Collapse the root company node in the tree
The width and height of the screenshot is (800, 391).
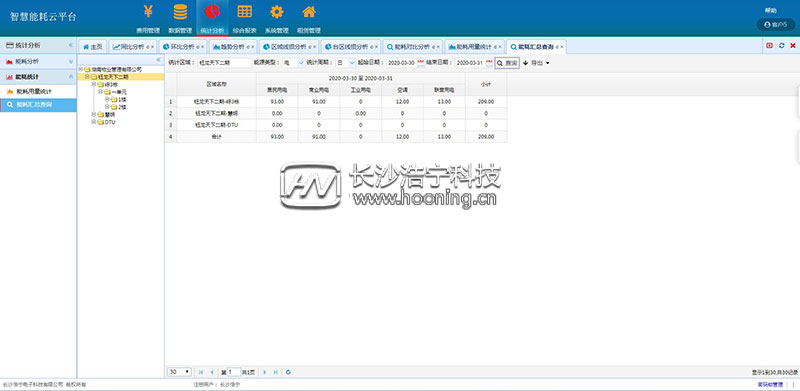pyautogui.click(x=81, y=69)
